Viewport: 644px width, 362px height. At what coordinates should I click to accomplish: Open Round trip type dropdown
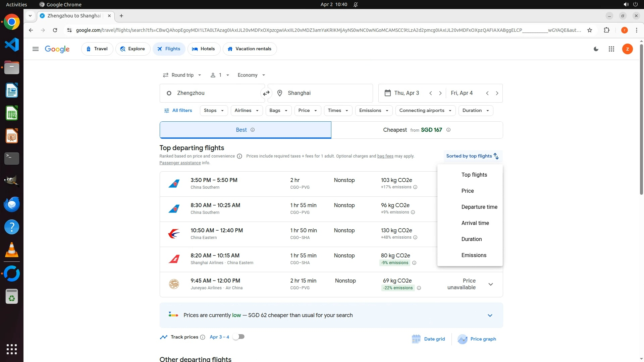click(x=182, y=75)
